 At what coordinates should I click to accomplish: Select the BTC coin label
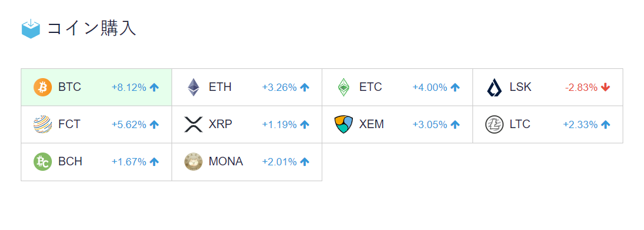click(x=70, y=87)
